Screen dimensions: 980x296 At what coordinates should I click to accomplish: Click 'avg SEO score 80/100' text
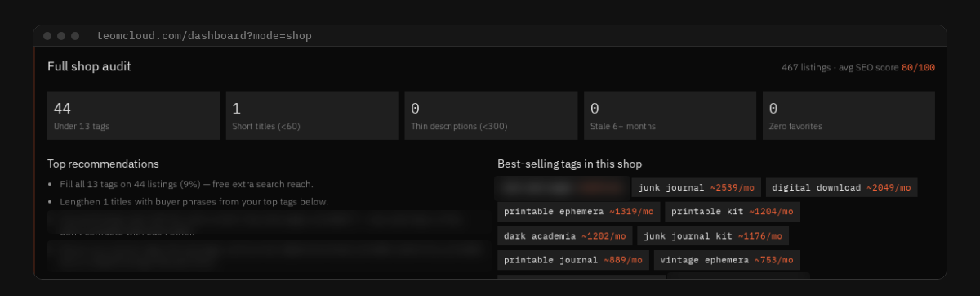[887, 67]
